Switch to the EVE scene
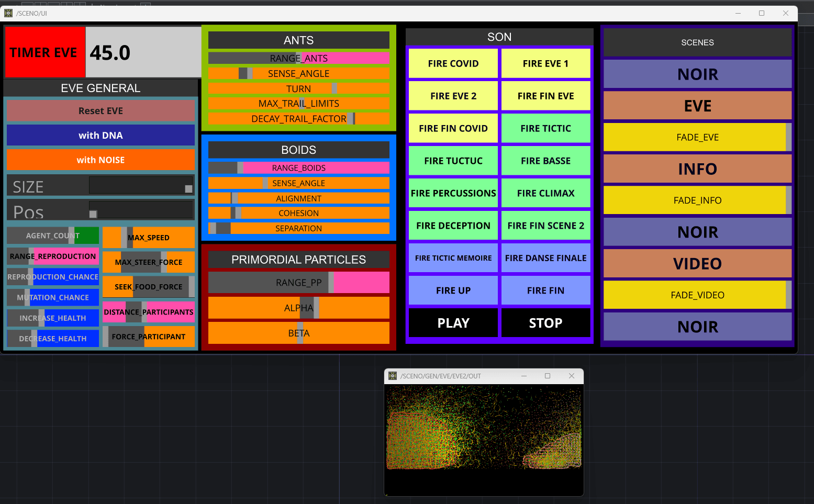This screenshot has width=814, height=504. coord(697,106)
